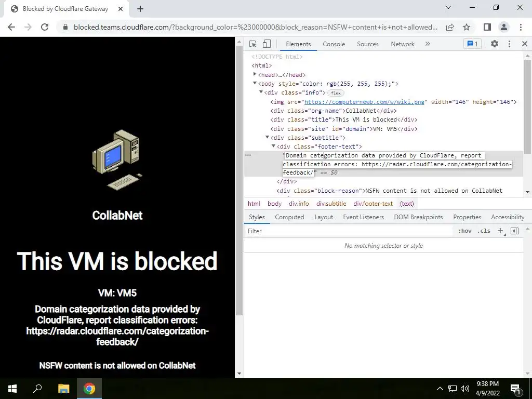532x399 pixels.
Task: Select the div.footer-text breadcrumb
Action: click(x=373, y=204)
